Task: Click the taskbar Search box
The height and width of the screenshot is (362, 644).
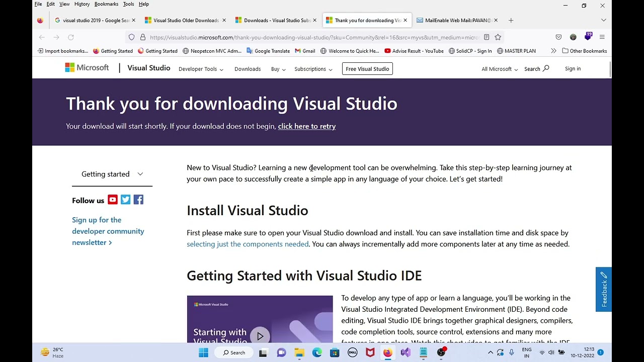Action: pyautogui.click(x=234, y=352)
